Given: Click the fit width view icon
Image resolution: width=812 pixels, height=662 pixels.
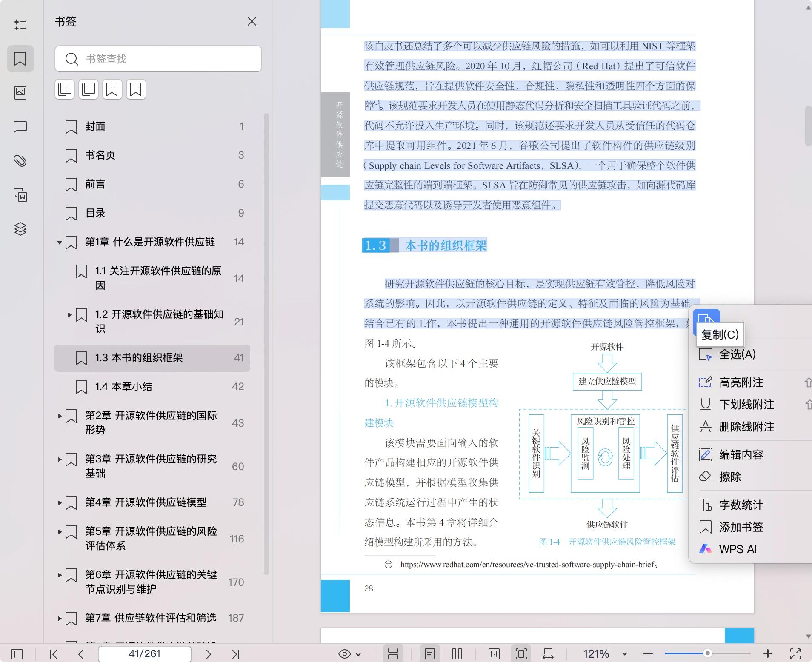Looking at the screenshot, I should click(548, 654).
